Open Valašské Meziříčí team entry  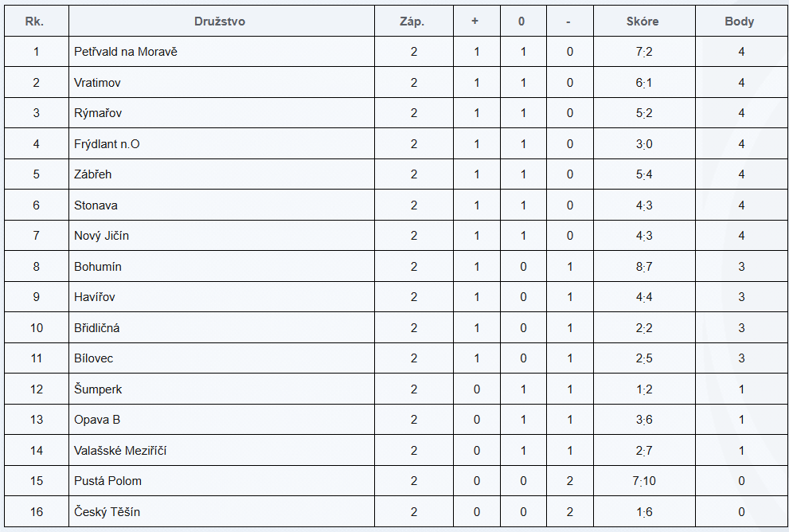tap(120, 451)
